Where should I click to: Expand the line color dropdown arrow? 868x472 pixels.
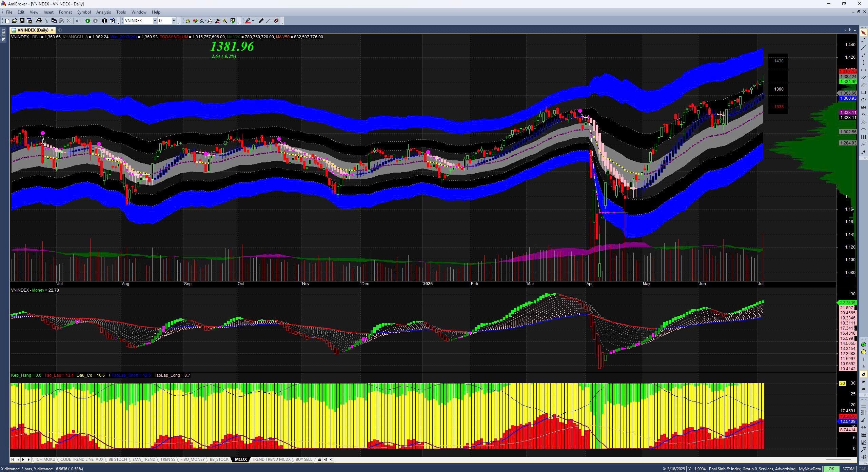253,21
